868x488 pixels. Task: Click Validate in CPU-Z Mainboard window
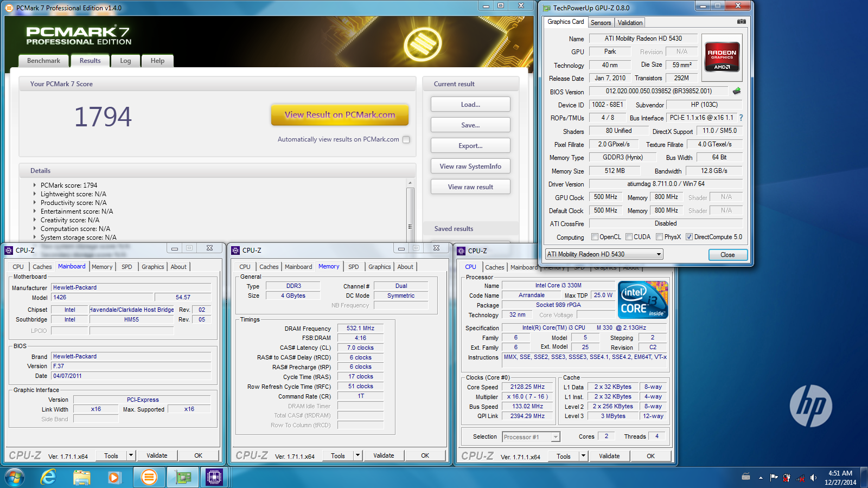point(157,455)
